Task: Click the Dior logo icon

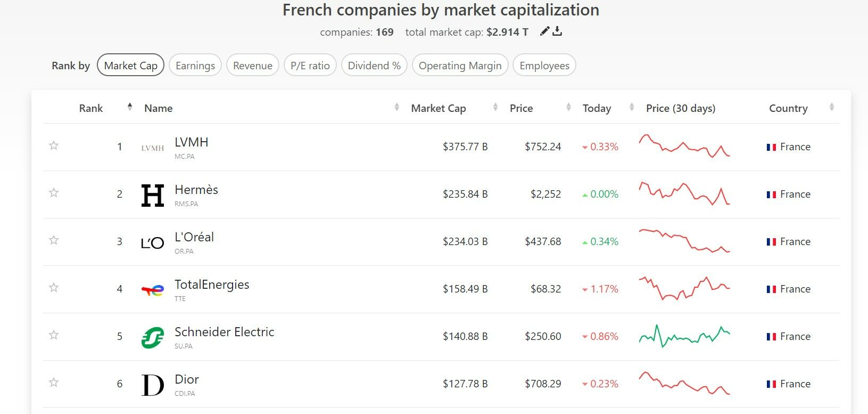Action: point(152,385)
